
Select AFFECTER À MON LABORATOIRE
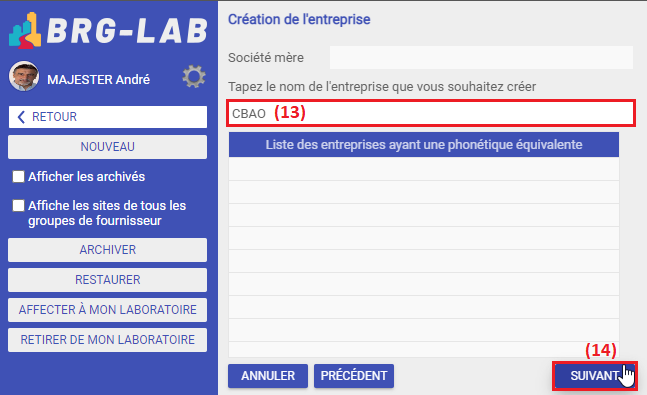tap(108, 310)
